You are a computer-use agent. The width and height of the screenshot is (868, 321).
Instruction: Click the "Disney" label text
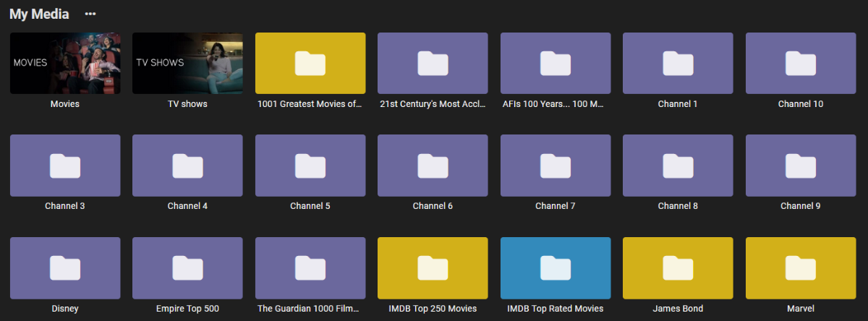65,309
